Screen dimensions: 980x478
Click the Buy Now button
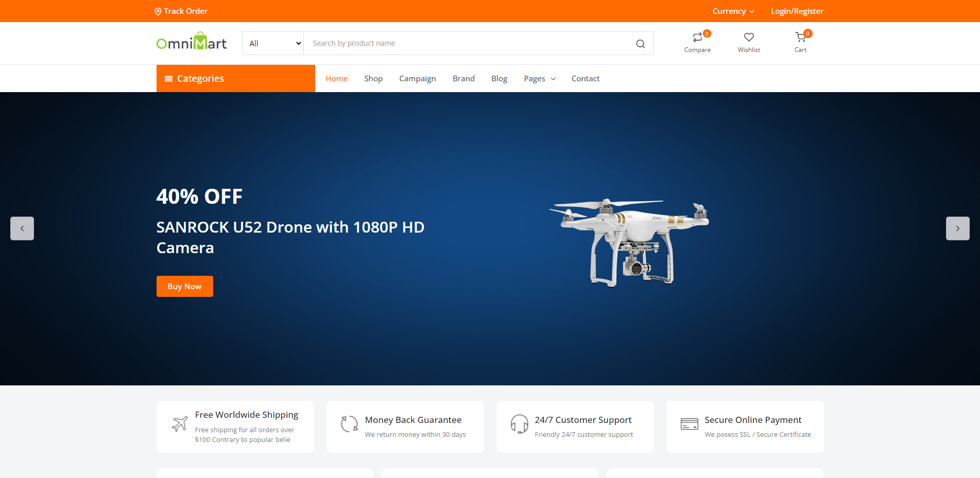pos(184,287)
